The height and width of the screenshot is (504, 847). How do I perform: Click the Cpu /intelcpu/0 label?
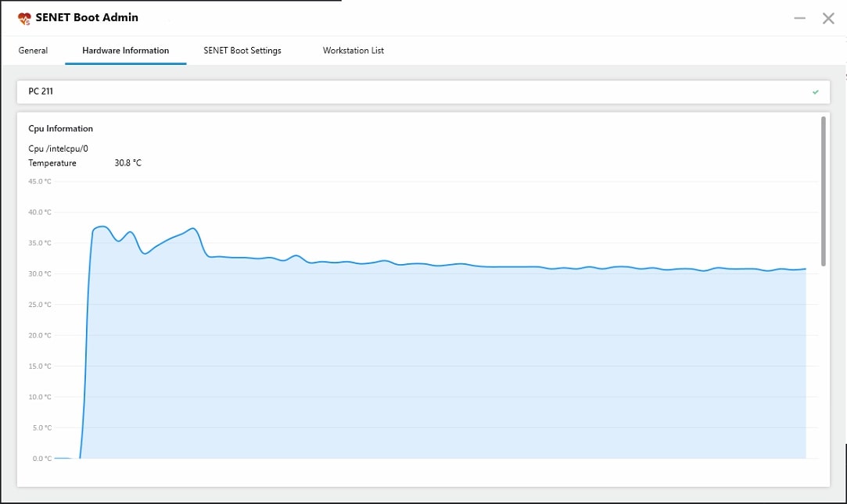point(59,148)
